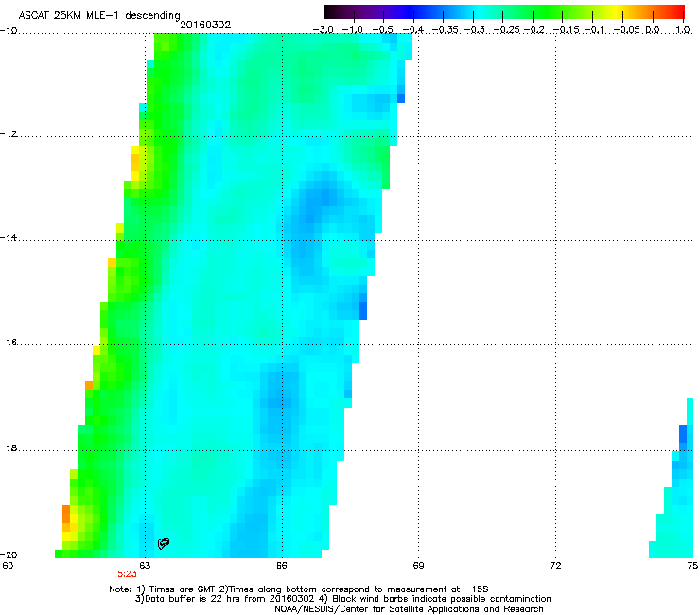Screen dimensions: 700x615
Task: Click the longitude axis label '69'
Action: click(x=418, y=566)
